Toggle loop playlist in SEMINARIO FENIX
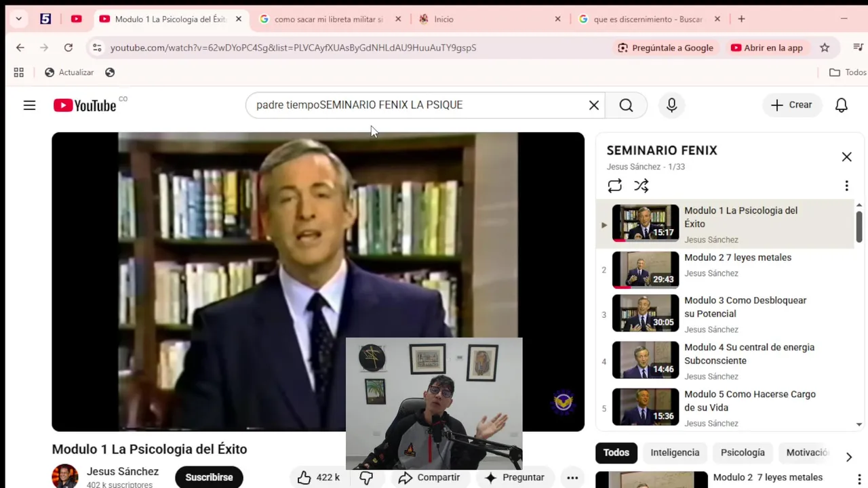The height and width of the screenshot is (488, 868). coord(615,186)
